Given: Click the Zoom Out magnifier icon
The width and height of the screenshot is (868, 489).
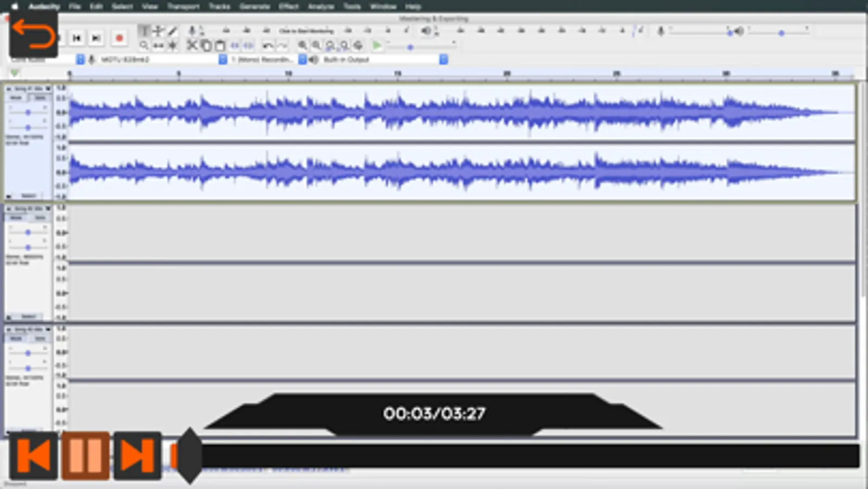Looking at the screenshot, I should pyautogui.click(x=316, y=45).
